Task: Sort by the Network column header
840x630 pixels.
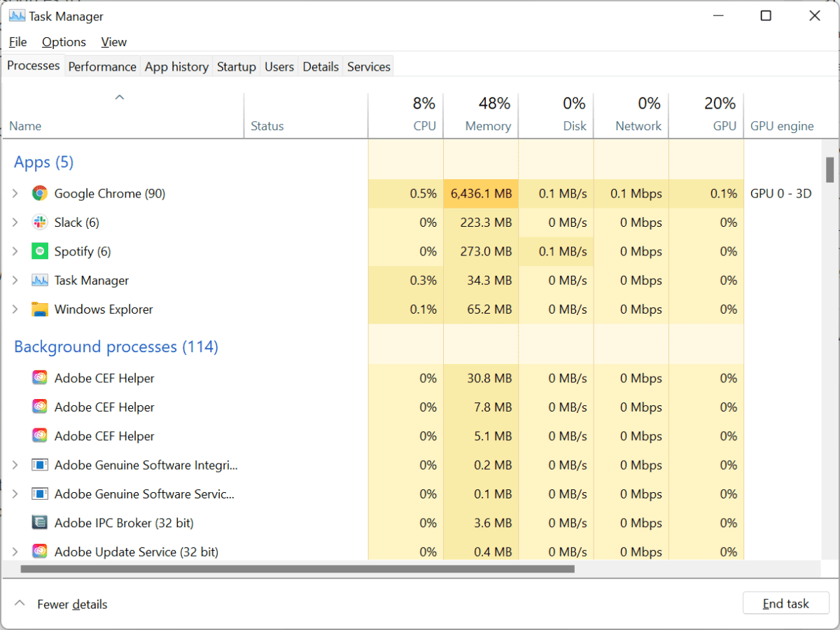Action: pos(631,115)
